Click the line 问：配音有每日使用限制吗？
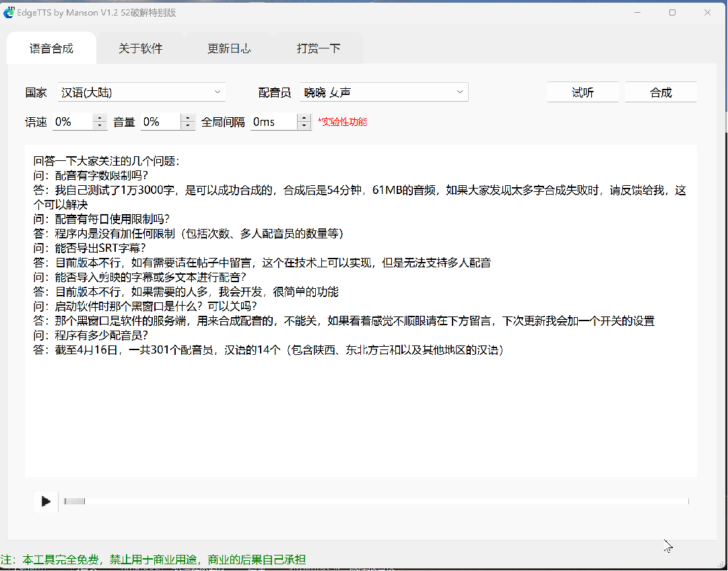This screenshot has height=571, width=728. click(x=101, y=219)
